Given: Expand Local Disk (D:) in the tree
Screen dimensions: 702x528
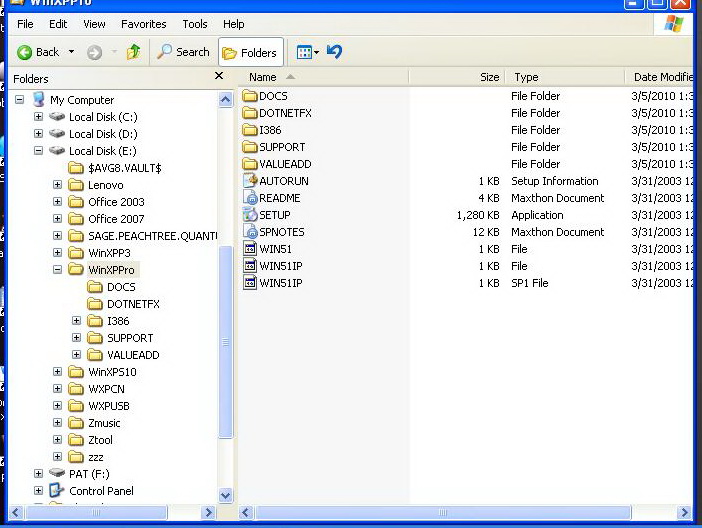Looking at the screenshot, I should (39, 133).
